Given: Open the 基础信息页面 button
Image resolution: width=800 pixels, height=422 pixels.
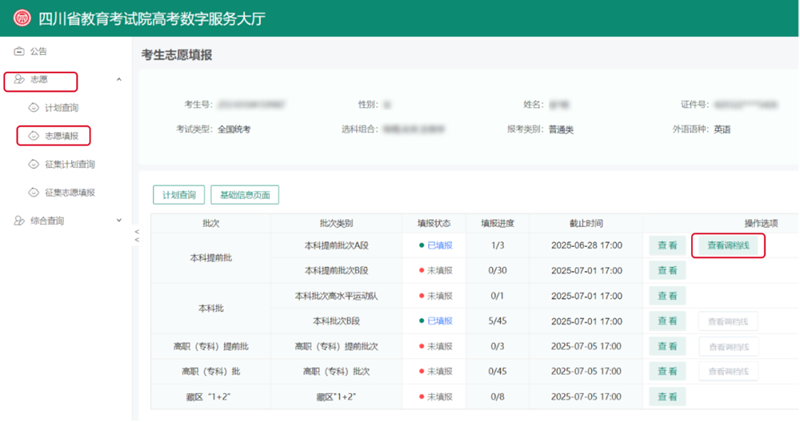Looking at the screenshot, I should point(244,194).
